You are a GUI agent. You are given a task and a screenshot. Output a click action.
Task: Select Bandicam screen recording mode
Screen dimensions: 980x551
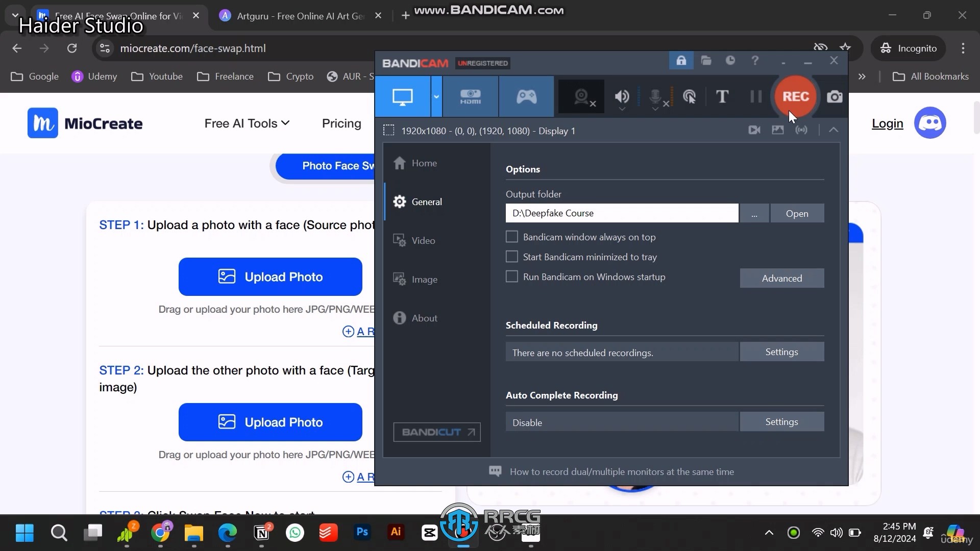click(402, 96)
